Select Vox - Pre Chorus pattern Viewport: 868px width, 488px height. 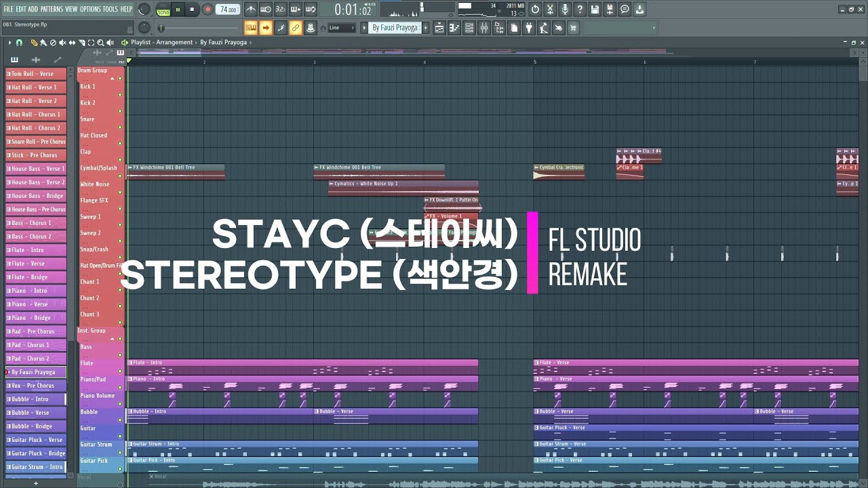(36, 386)
